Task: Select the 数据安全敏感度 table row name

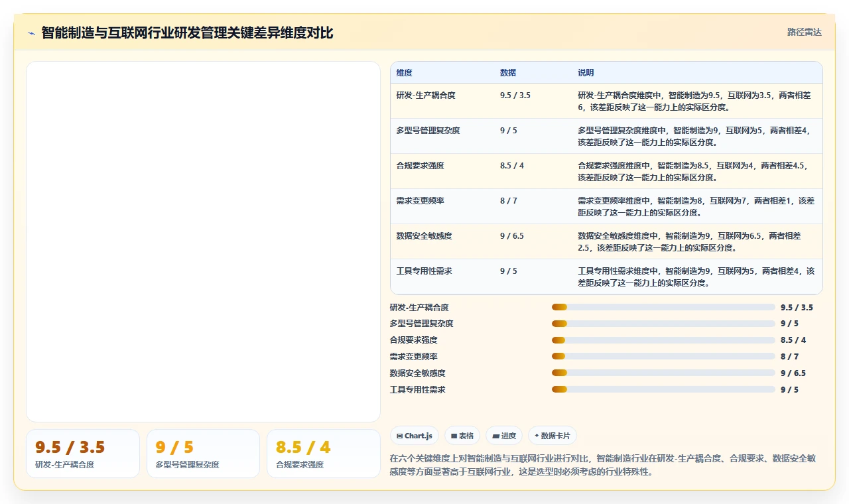Action: [x=424, y=236]
